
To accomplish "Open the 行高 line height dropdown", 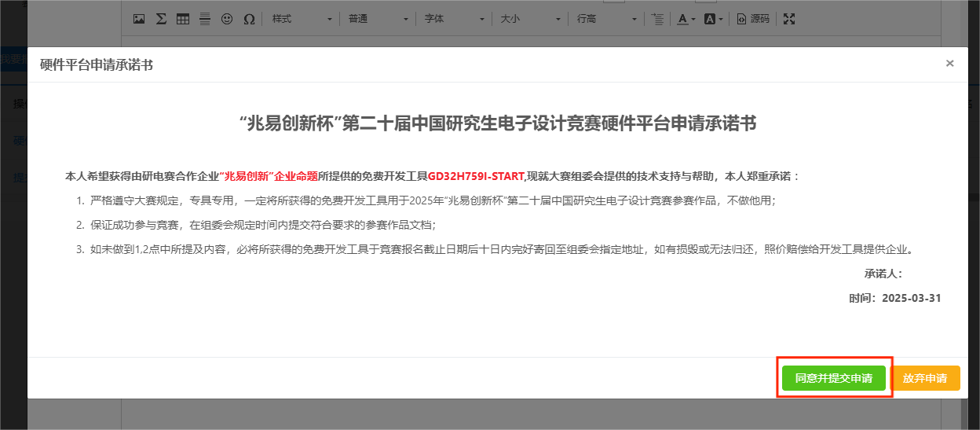I will coord(607,19).
